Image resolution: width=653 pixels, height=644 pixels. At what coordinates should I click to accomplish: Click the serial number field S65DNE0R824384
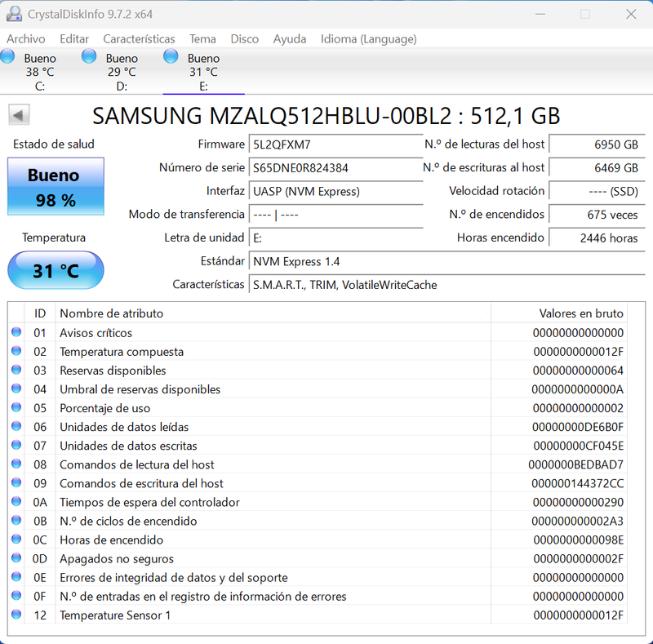(335, 167)
